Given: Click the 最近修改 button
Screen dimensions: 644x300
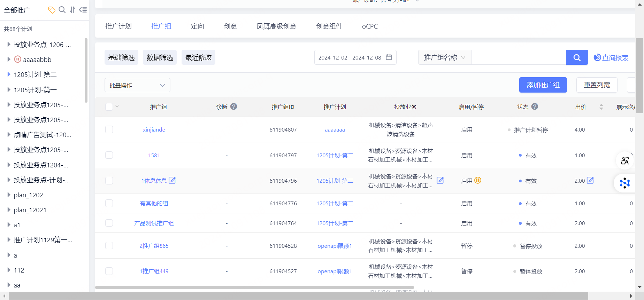Looking at the screenshot, I should pyautogui.click(x=198, y=57).
